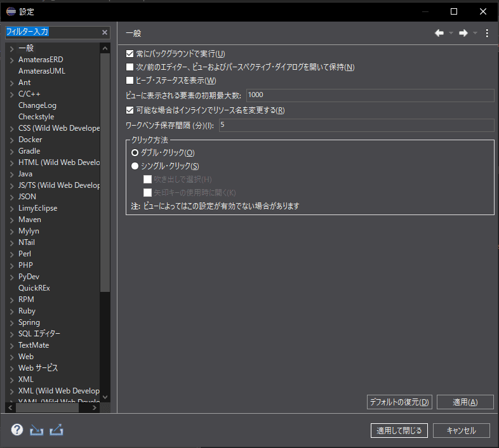Click the 適用して閉じる button

pyautogui.click(x=399, y=430)
